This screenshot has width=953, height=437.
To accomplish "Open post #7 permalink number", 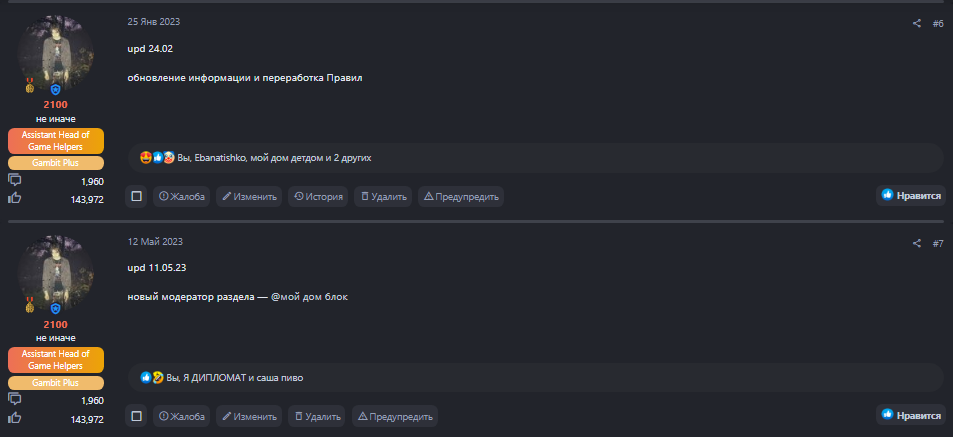I will pyautogui.click(x=937, y=243).
